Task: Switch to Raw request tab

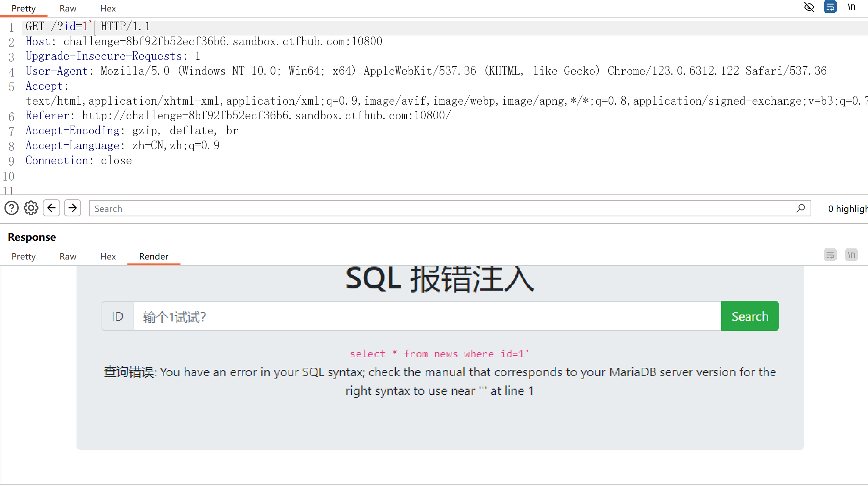Action: [x=67, y=8]
